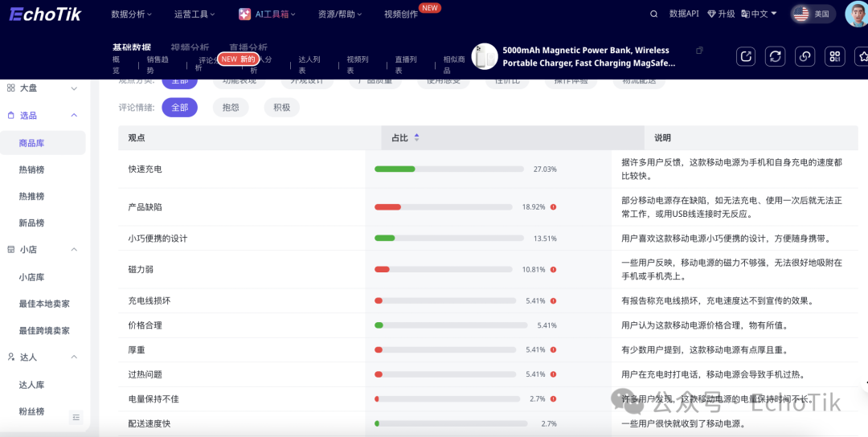Click the QR code grid icon
Screen dimensions: 868x437
[835, 56]
